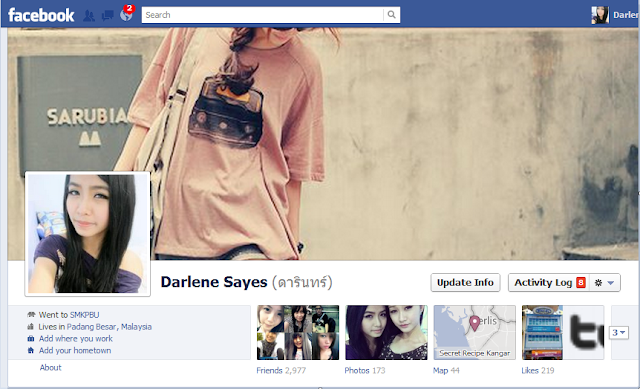Viewport: 640px width, 389px height.
Task: Open the Photos 173 thumbnail
Action: tap(386, 332)
